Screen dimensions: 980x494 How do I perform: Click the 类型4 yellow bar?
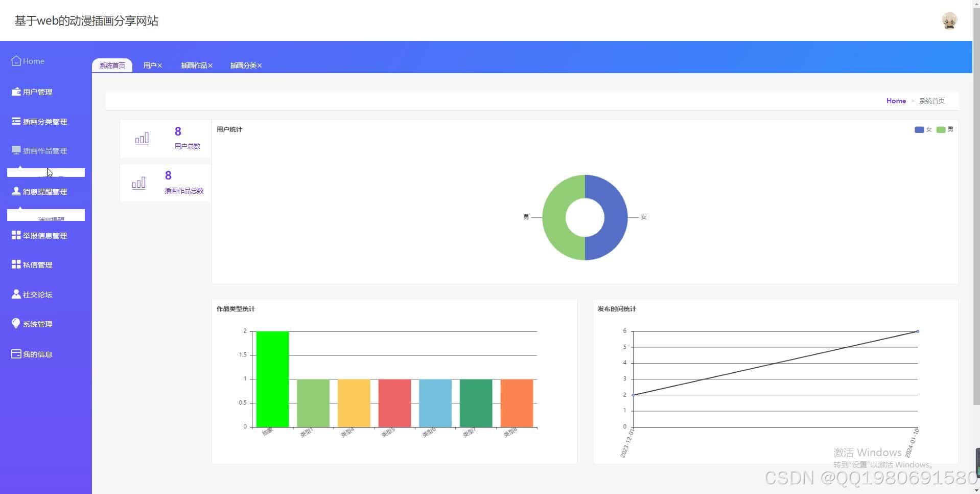click(354, 403)
